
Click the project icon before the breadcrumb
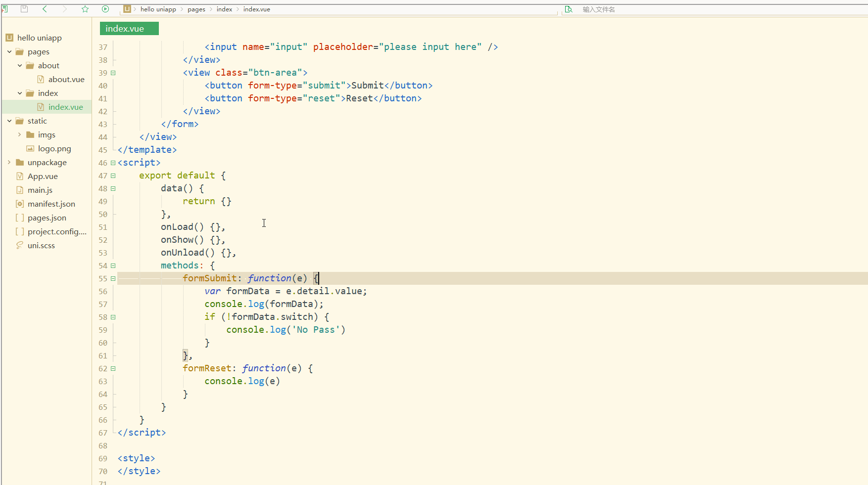pos(127,9)
